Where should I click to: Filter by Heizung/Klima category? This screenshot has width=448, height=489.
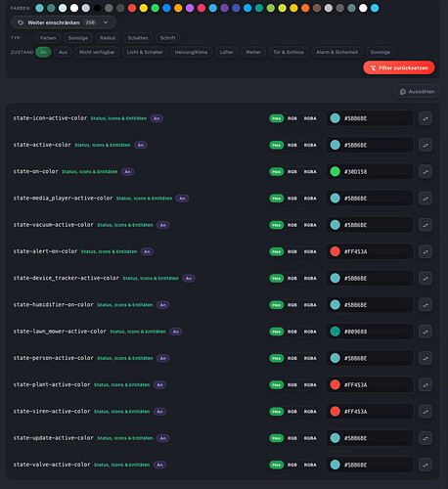click(x=191, y=52)
